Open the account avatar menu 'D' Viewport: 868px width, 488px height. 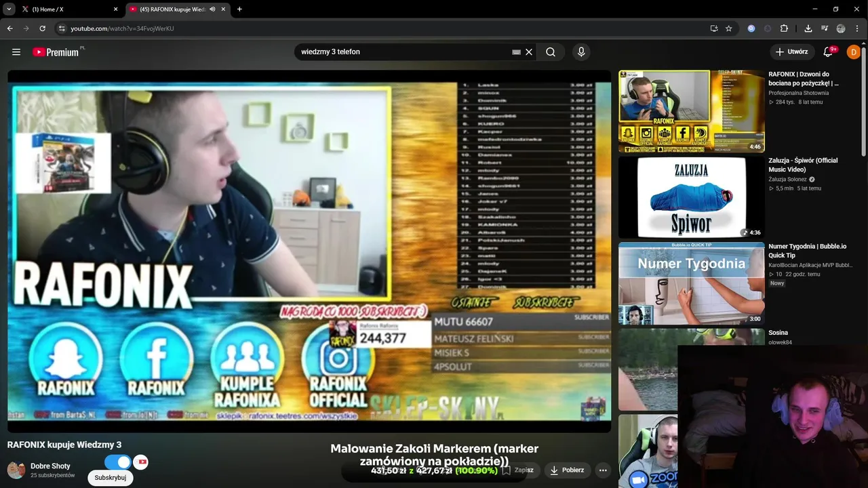(x=854, y=52)
